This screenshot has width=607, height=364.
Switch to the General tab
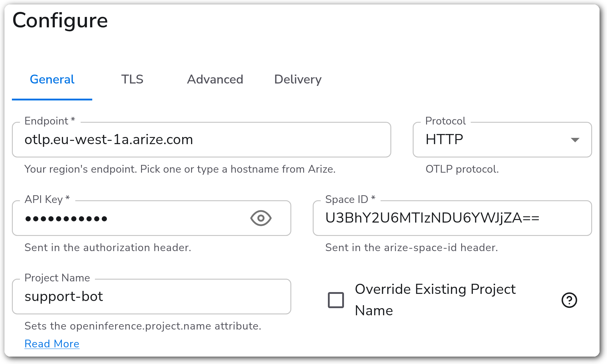click(x=52, y=79)
